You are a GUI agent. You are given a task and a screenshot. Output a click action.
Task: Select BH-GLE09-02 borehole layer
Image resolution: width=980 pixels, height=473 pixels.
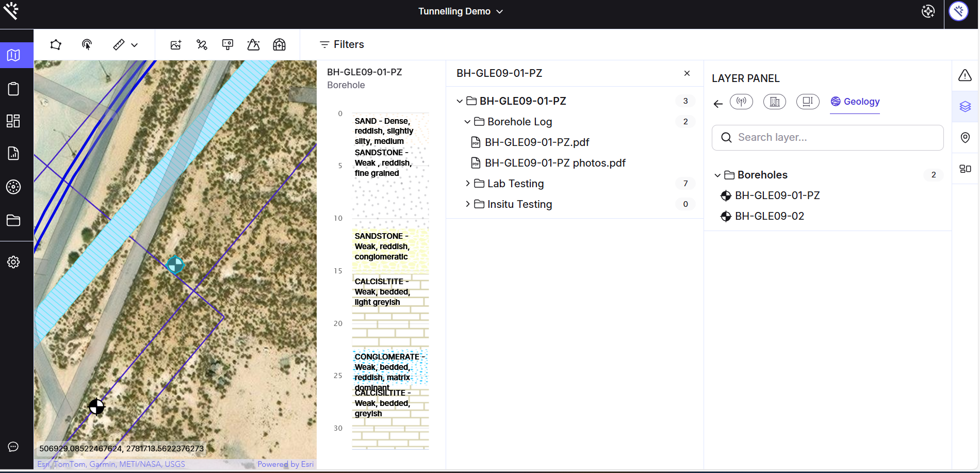tap(769, 216)
